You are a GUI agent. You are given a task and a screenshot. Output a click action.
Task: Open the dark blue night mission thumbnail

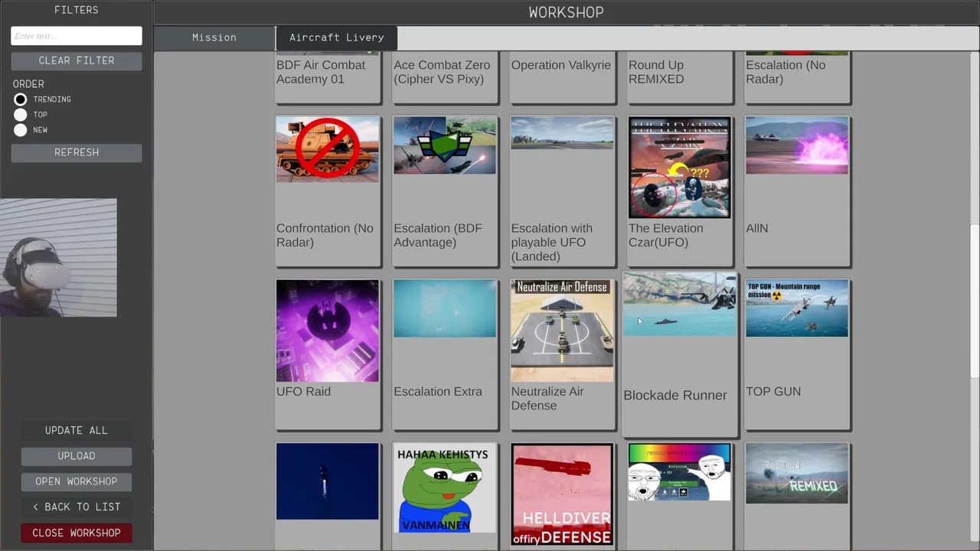[x=328, y=481]
